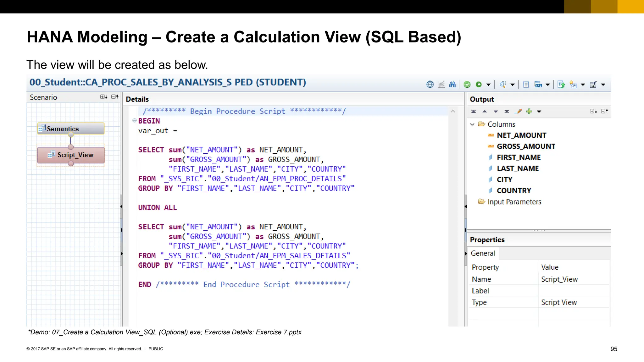
Task: Click the binoculars find icon
Action: (x=452, y=85)
